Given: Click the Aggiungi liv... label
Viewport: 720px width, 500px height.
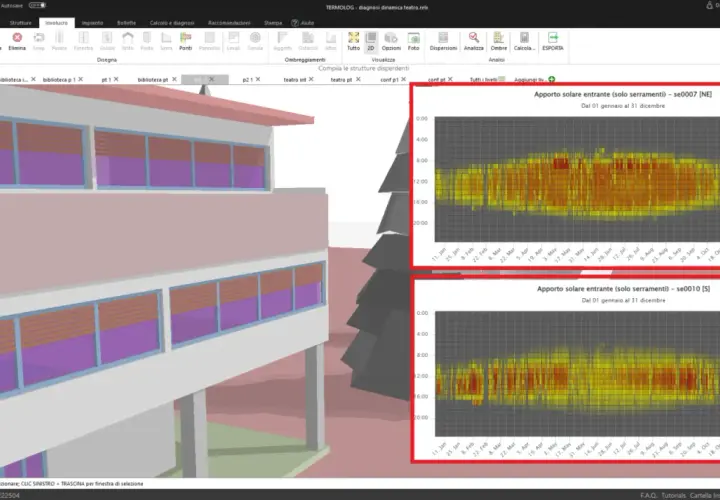Looking at the screenshot, I should [529, 79].
